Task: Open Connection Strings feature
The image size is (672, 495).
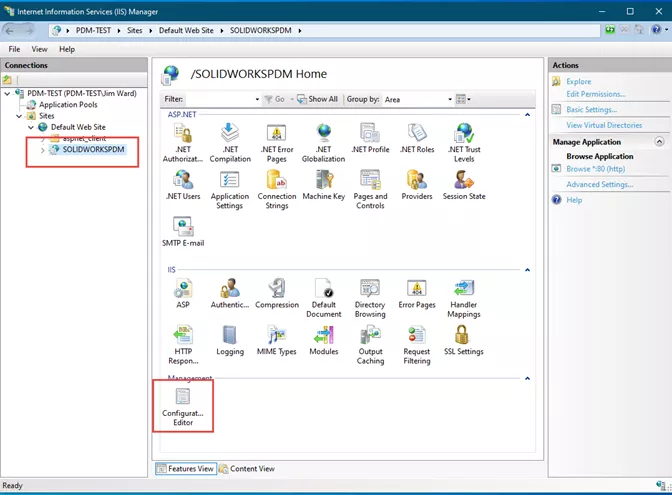Action: point(277,189)
